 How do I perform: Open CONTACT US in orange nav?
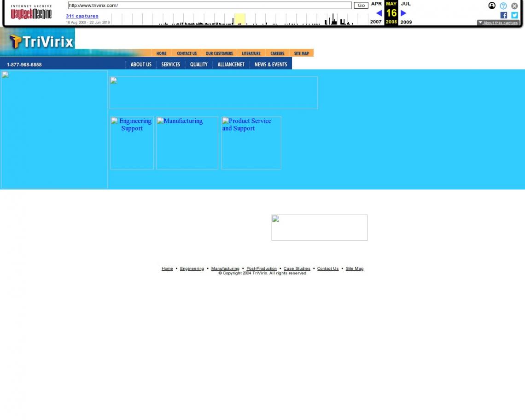[187, 53]
